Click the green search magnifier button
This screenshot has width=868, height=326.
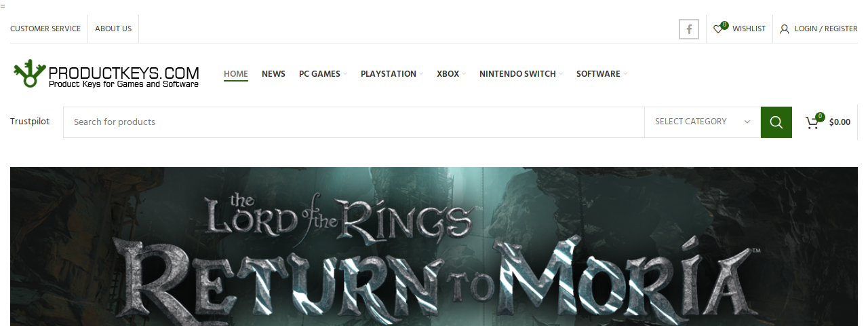pos(776,122)
